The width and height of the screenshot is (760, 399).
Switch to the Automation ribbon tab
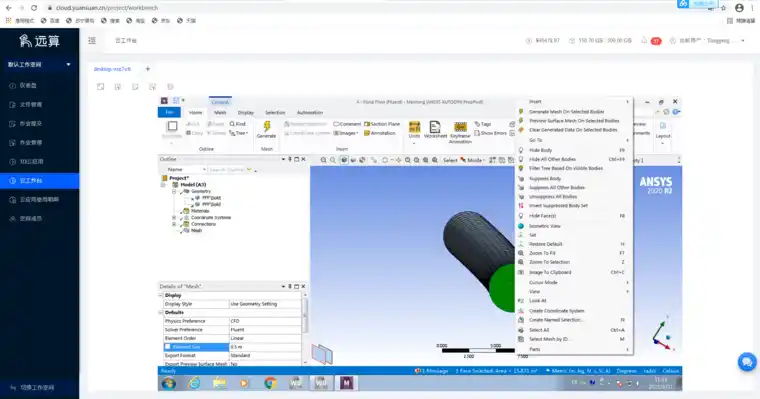tap(310, 112)
